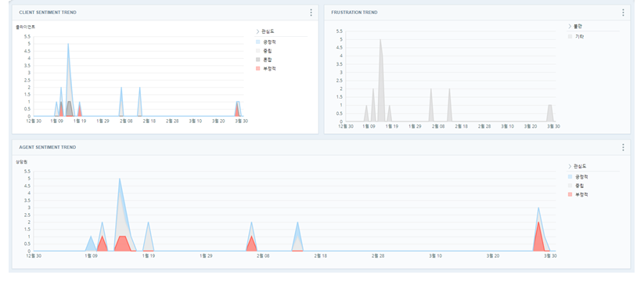
Task: Toggle 부정적 series in Agent Sentiment legend
Action: pos(578,194)
